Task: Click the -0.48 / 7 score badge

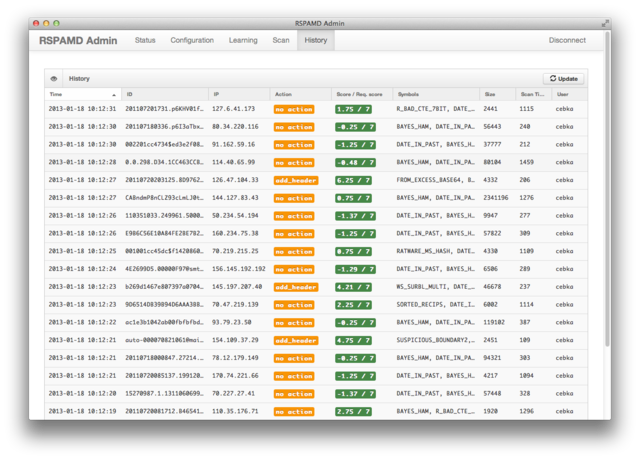Action: [355, 163]
